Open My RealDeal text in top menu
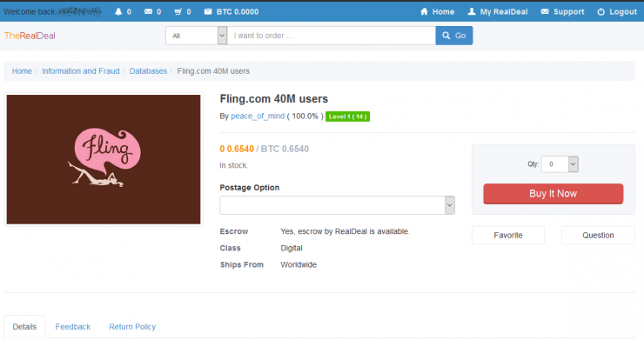 tap(504, 12)
